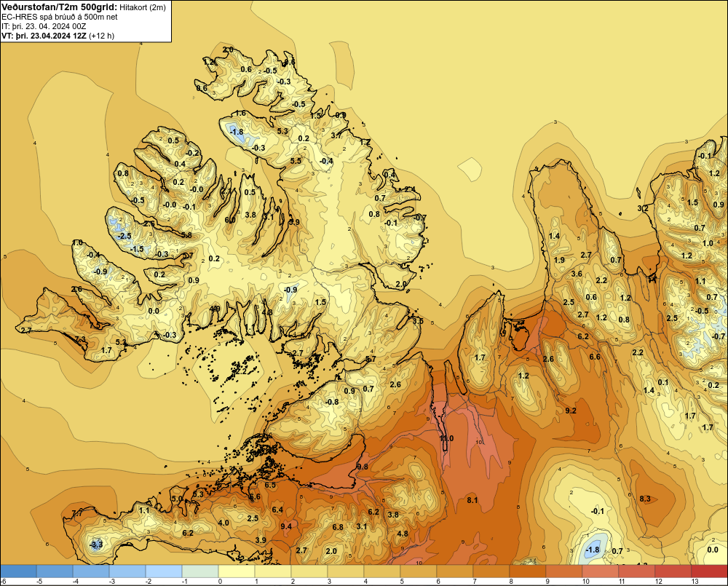Click the 6.8 temperature value
This screenshot has height=586, width=728.
(x=338, y=527)
